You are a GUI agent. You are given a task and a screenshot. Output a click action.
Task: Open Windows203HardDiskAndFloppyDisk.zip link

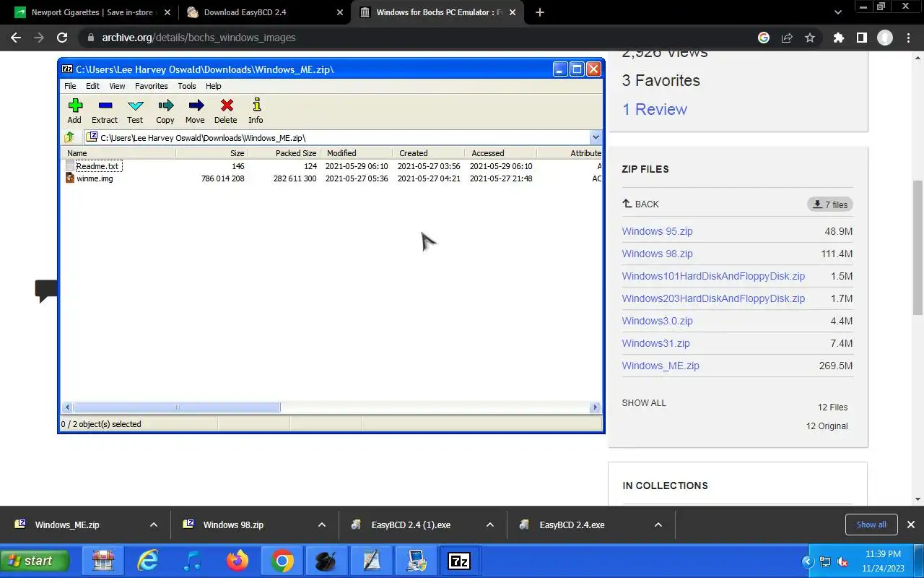coord(713,298)
